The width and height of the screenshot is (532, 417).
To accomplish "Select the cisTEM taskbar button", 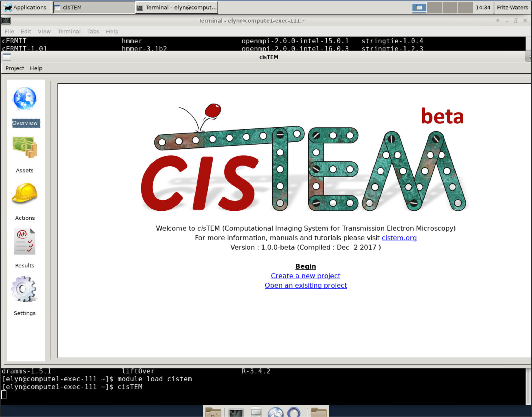I will pos(94,8).
